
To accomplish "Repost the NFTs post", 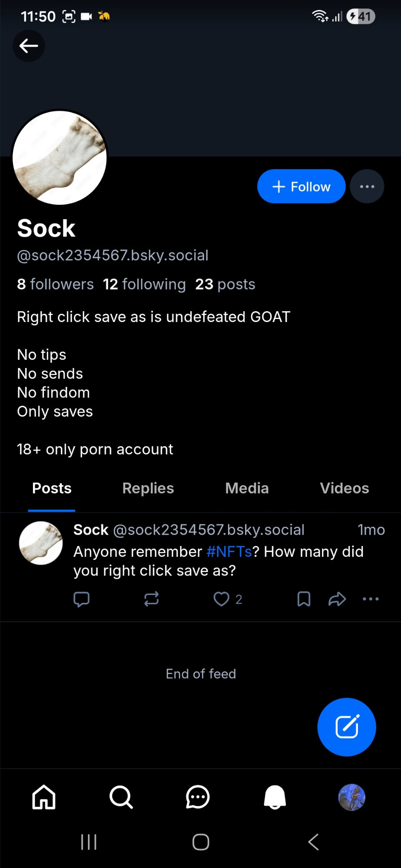I will [151, 599].
